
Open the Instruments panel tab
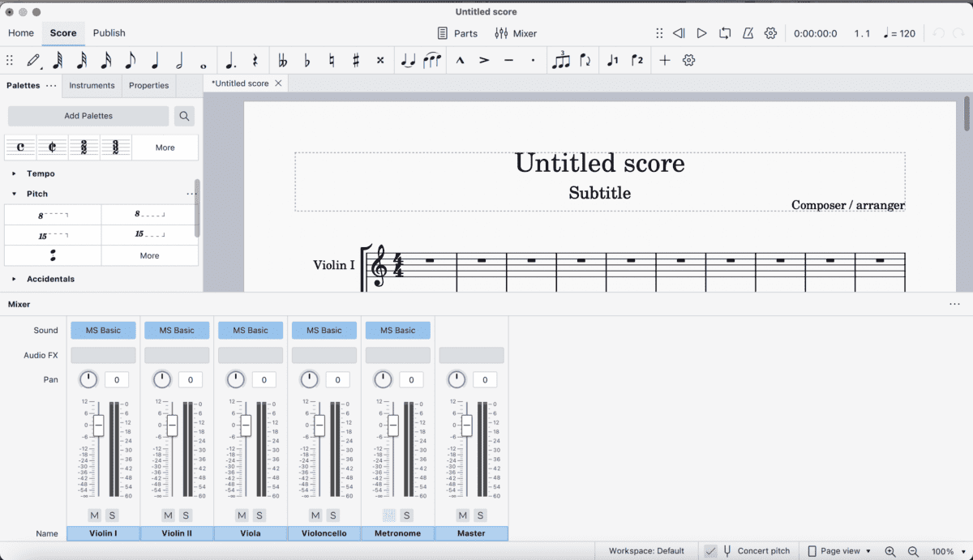[92, 85]
